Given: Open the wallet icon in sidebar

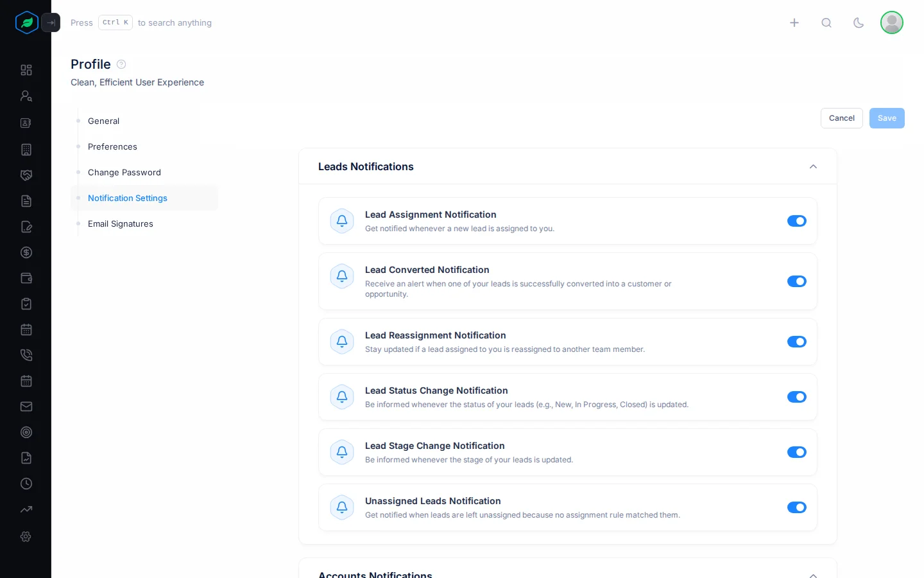Looking at the screenshot, I should pos(26,278).
